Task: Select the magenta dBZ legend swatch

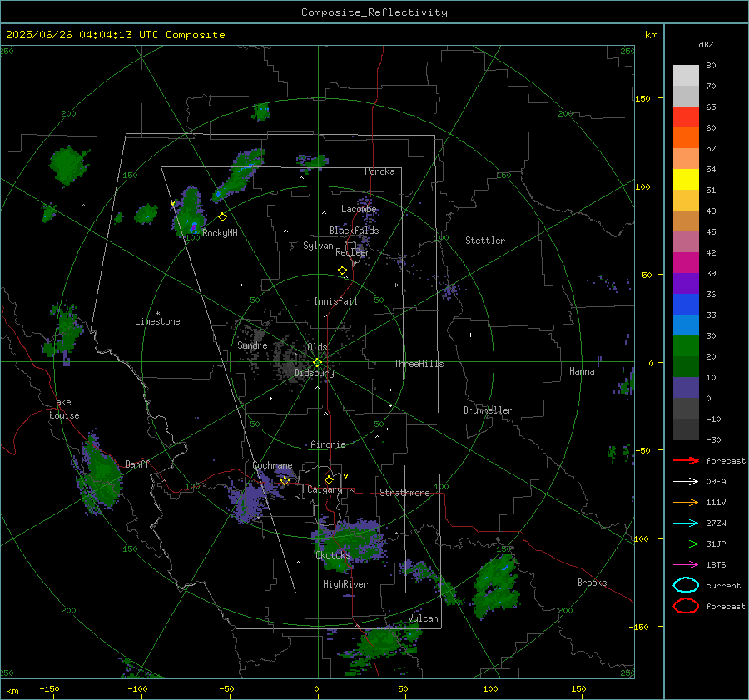Action: pos(686,263)
